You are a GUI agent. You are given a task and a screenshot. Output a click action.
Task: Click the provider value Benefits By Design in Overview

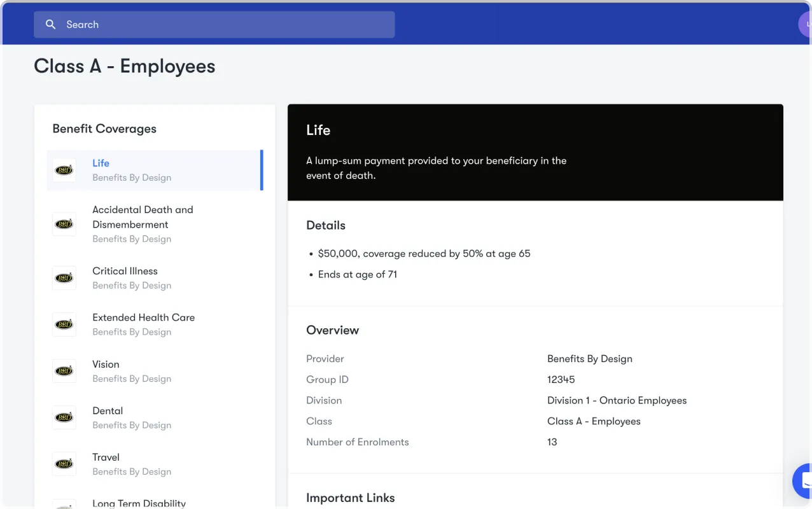pos(590,359)
